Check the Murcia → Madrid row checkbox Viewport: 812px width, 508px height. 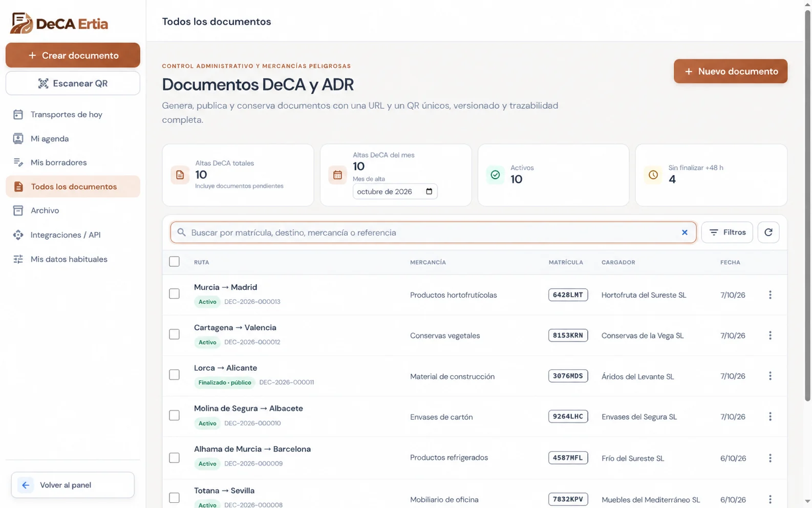pos(174,294)
